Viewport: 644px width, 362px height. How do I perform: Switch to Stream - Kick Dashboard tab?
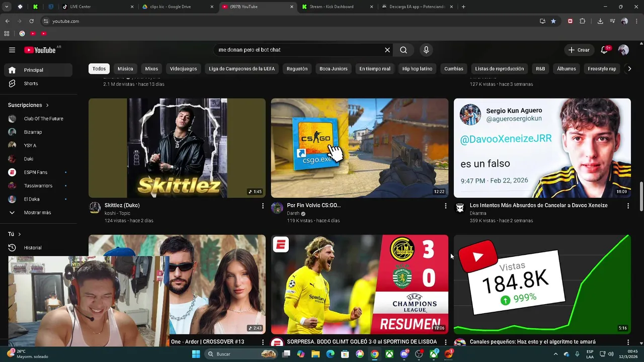click(x=337, y=7)
